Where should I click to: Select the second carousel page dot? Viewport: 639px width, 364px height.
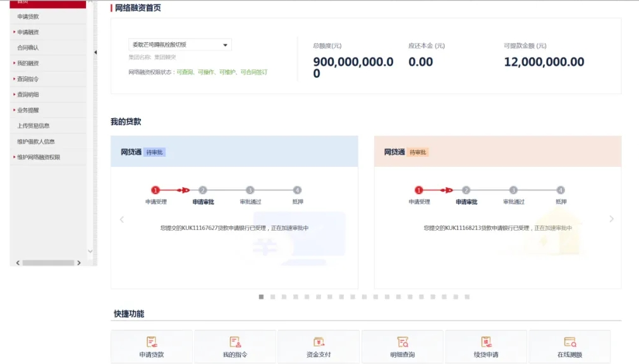(x=272, y=297)
